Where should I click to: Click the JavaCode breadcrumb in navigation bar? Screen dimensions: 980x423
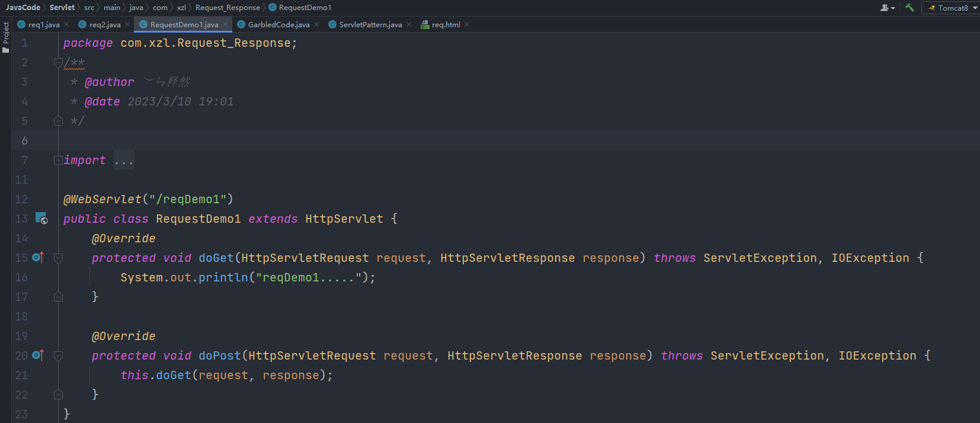point(23,8)
